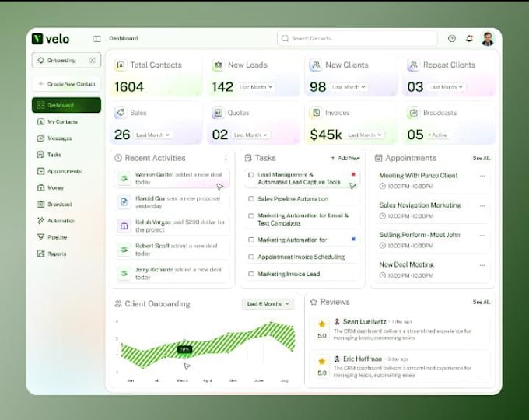Open Meeting With Panzo Client options menu
Screen dimensions: 529x420
482,176
